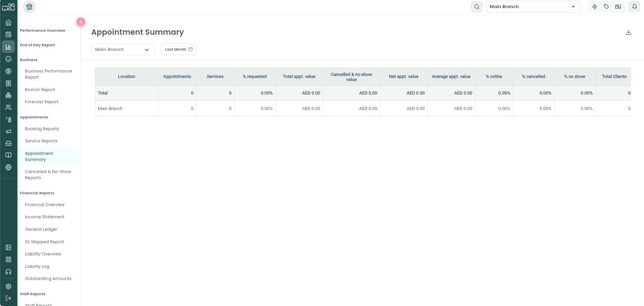The image size is (644, 306).
Task: Collapse the reports sidebar with pink chevron
Action: tap(81, 22)
